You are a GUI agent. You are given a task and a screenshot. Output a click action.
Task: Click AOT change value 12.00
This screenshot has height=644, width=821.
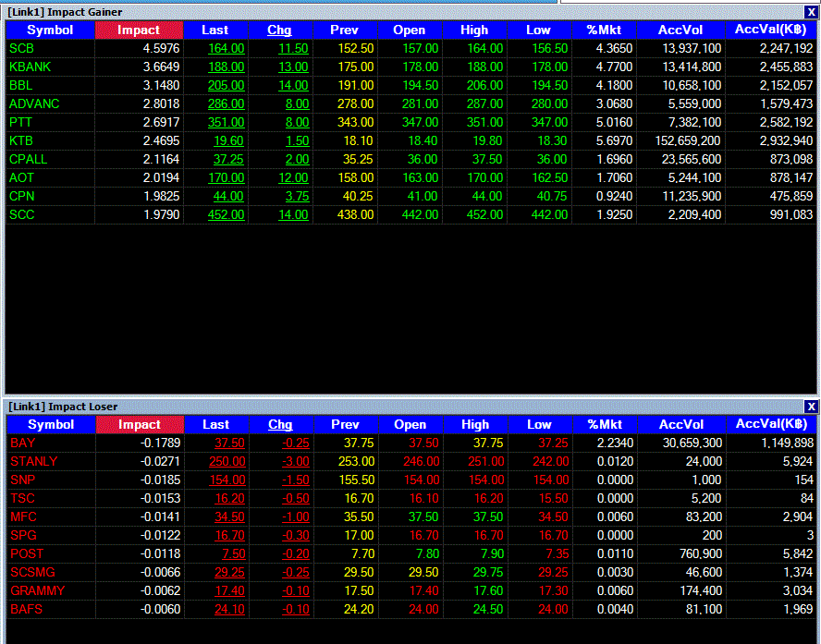[x=293, y=178]
